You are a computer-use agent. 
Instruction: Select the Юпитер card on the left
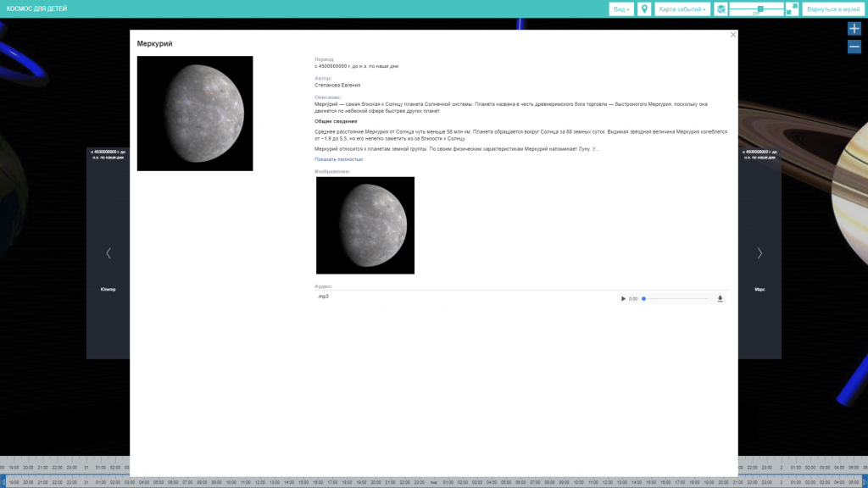pos(108,289)
